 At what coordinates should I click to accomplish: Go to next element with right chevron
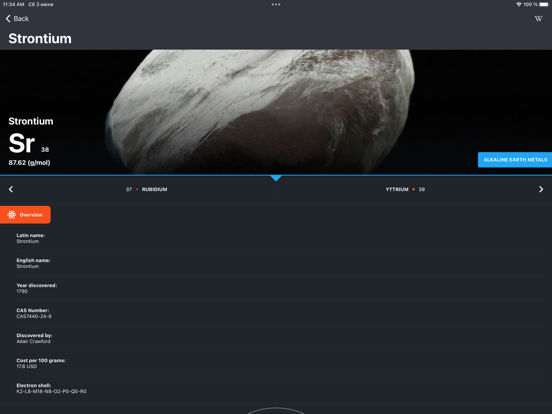tap(541, 189)
